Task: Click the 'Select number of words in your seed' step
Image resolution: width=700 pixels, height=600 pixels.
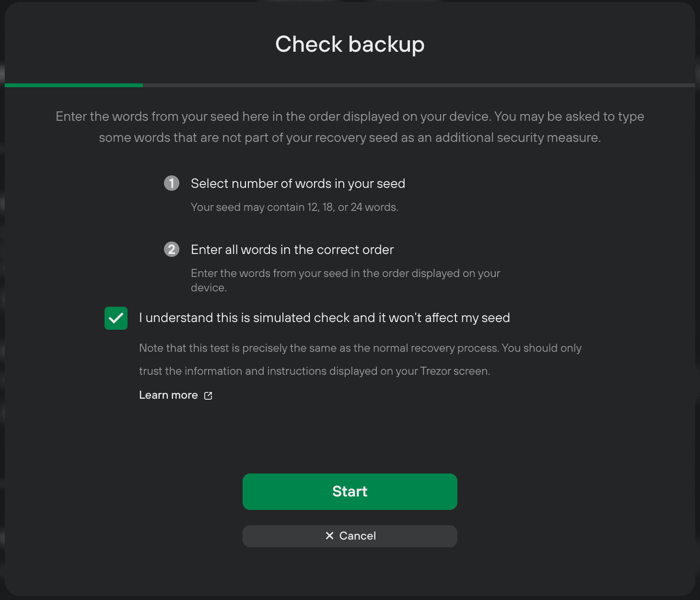Action: pyautogui.click(x=298, y=184)
